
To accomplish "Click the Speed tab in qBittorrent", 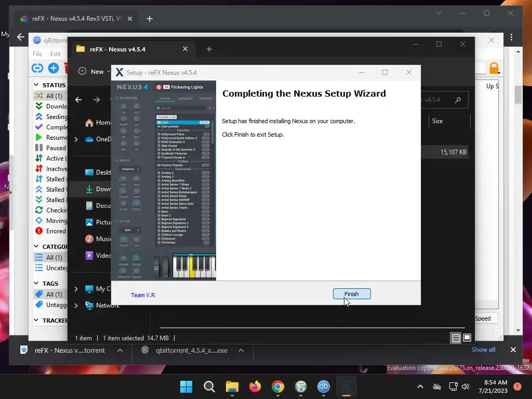I will [486, 318].
